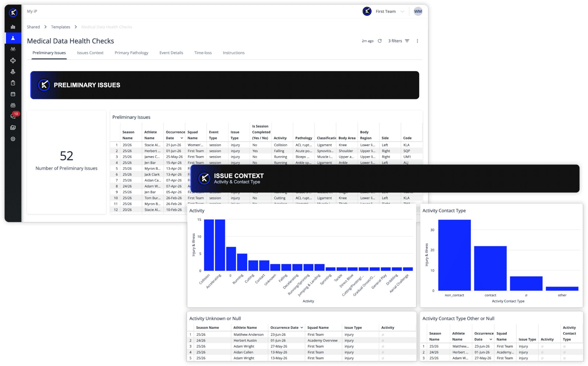Screen dimensions: 588x366
Task: Click the 52 preliminary issues count
Action: [66, 156]
